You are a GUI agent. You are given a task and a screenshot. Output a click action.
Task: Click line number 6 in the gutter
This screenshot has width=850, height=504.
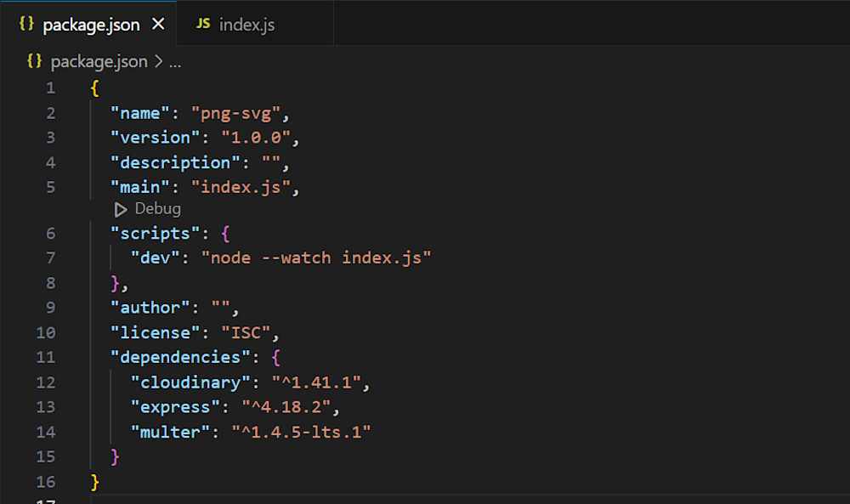click(50, 234)
